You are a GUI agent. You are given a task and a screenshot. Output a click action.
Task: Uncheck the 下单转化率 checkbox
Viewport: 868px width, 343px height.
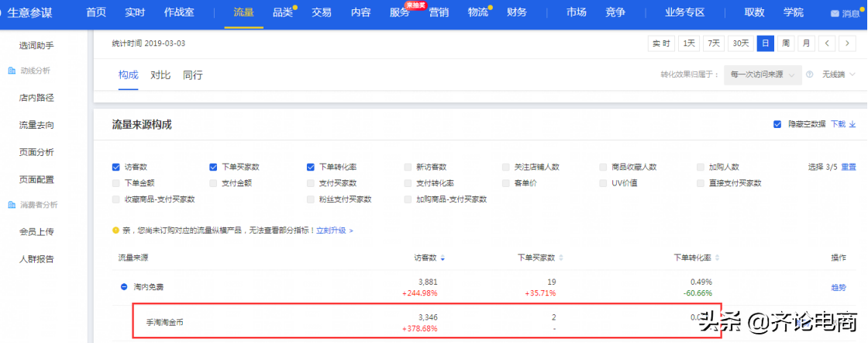point(311,167)
